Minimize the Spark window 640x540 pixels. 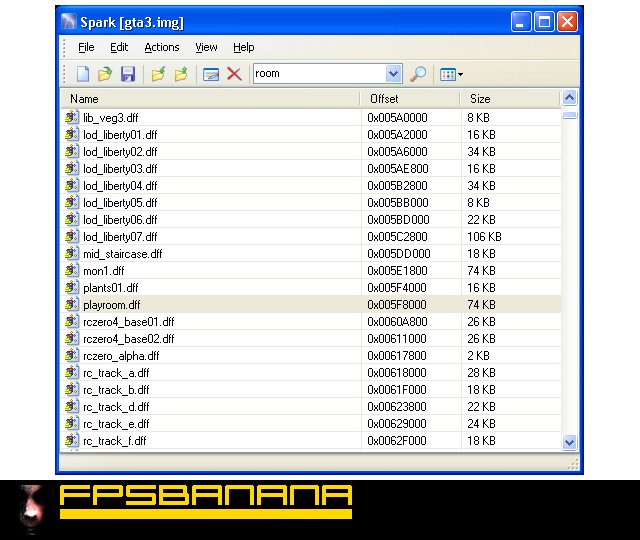coord(521,22)
